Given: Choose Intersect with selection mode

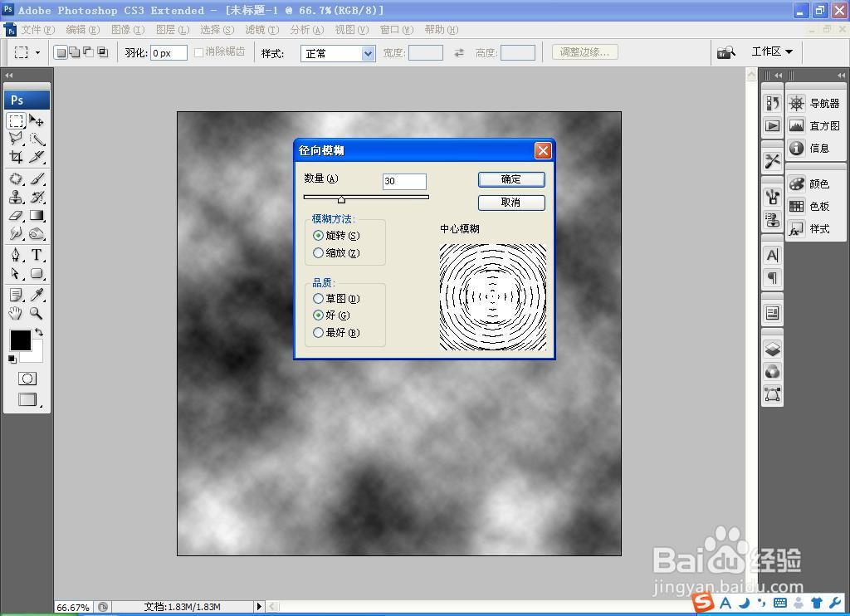Looking at the screenshot, I should 102,52.
